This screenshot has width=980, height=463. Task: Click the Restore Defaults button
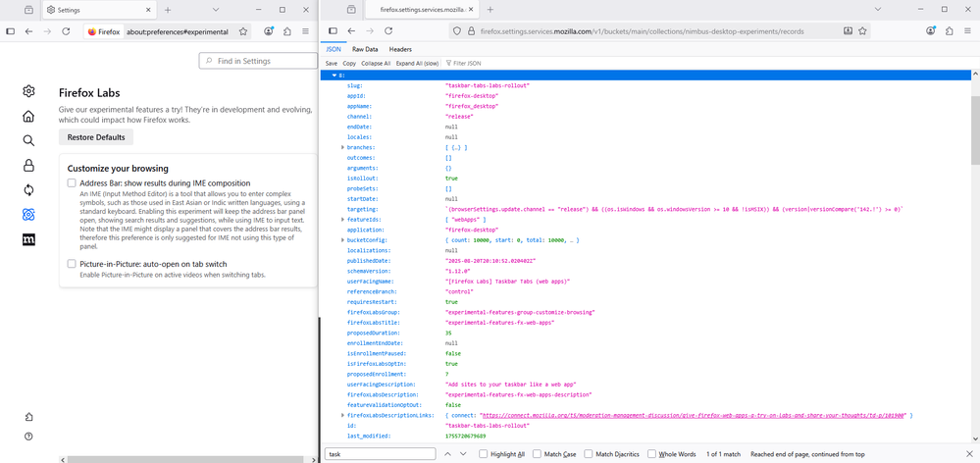pyautogui.click(x=96, y=137)
